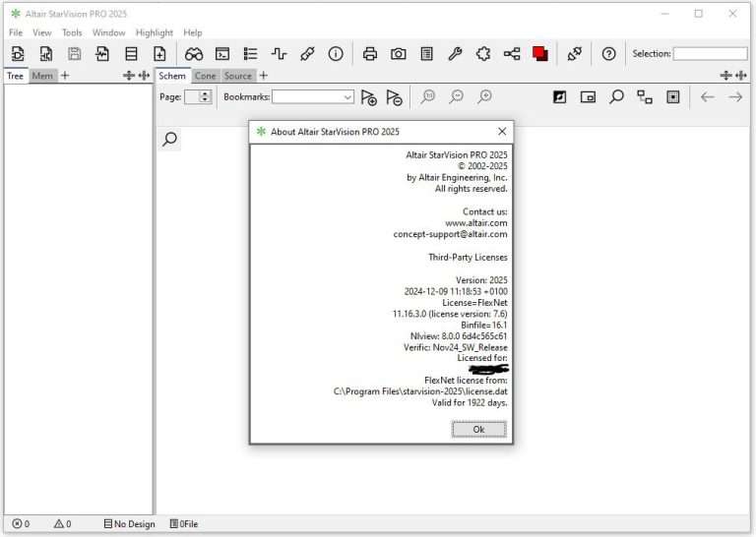756x537 pixels.
Task: Click the info circle icon in toolbar
Action: coord(336,54)
